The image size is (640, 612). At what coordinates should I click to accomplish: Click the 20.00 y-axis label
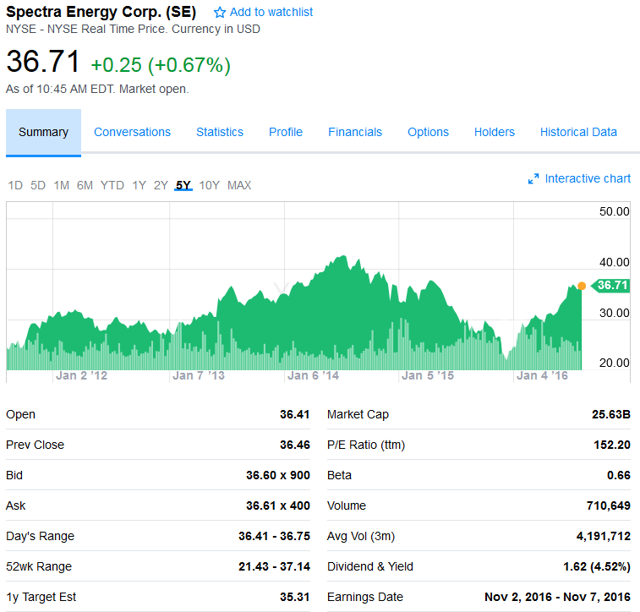(x=614, y=363)
